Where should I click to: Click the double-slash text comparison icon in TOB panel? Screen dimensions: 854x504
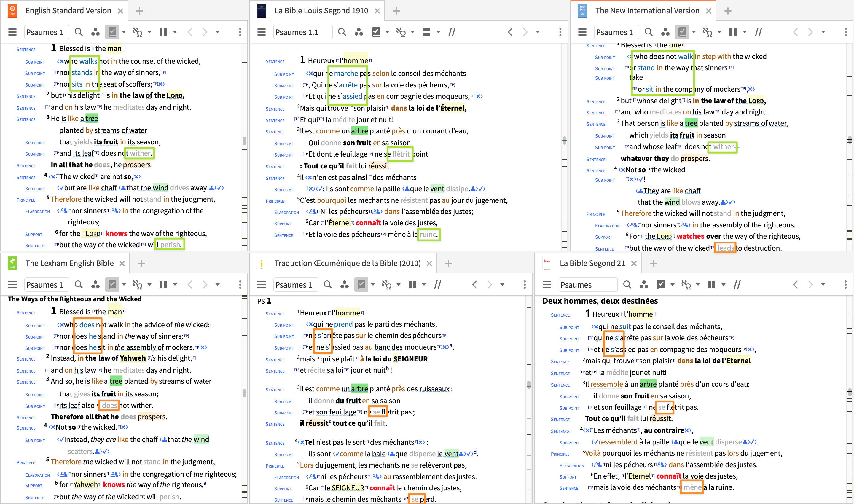pyautogui.click(x=438, y=285)
